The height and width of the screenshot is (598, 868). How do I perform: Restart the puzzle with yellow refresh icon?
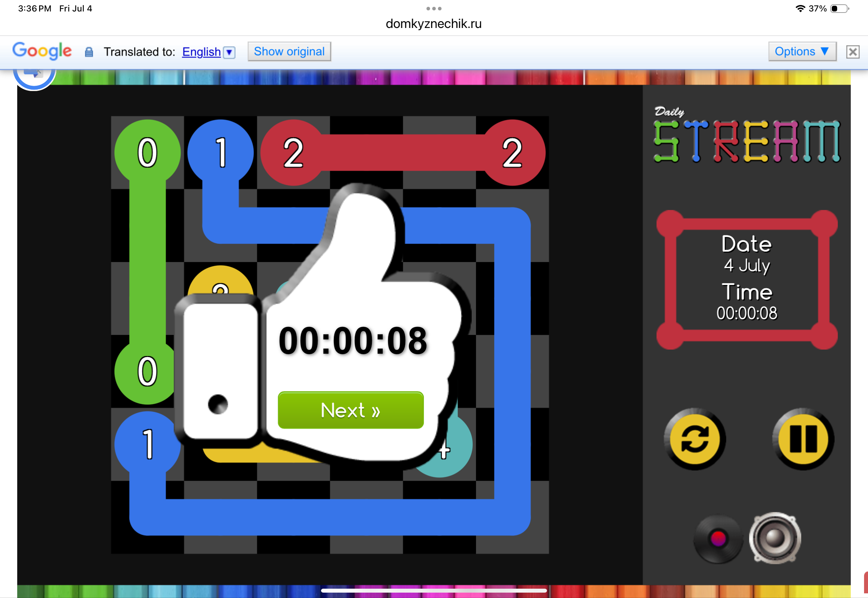point(694,439)
